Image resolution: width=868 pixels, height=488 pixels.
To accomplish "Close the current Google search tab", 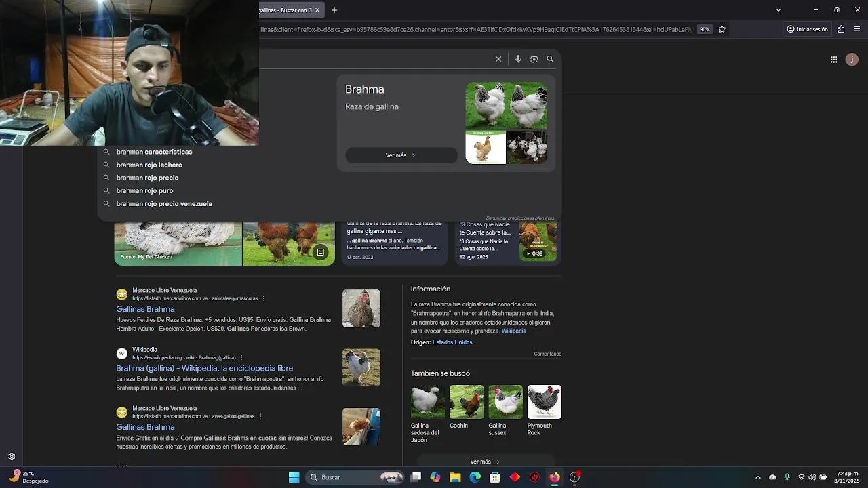I will tap(317, 10).
